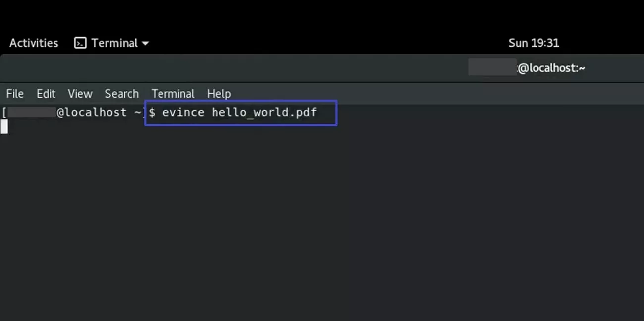Open the Help menu
This screenshot has height=321, width=644.
tap(218, 94)
